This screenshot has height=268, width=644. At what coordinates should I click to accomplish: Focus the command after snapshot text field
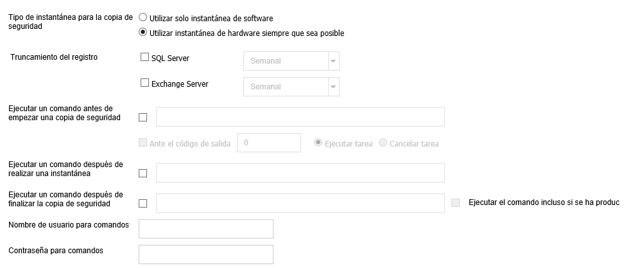pyautogui.click(x=300, y=173)
